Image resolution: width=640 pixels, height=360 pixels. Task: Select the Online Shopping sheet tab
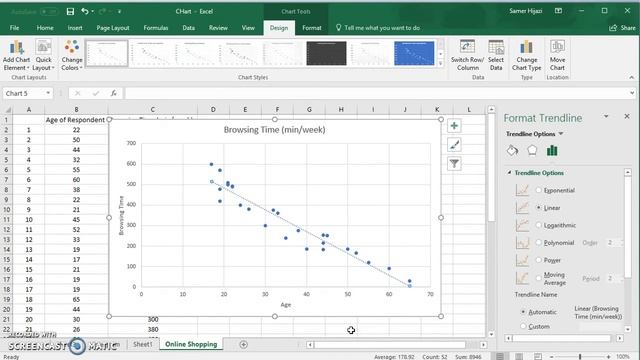[x=191, y=344]
